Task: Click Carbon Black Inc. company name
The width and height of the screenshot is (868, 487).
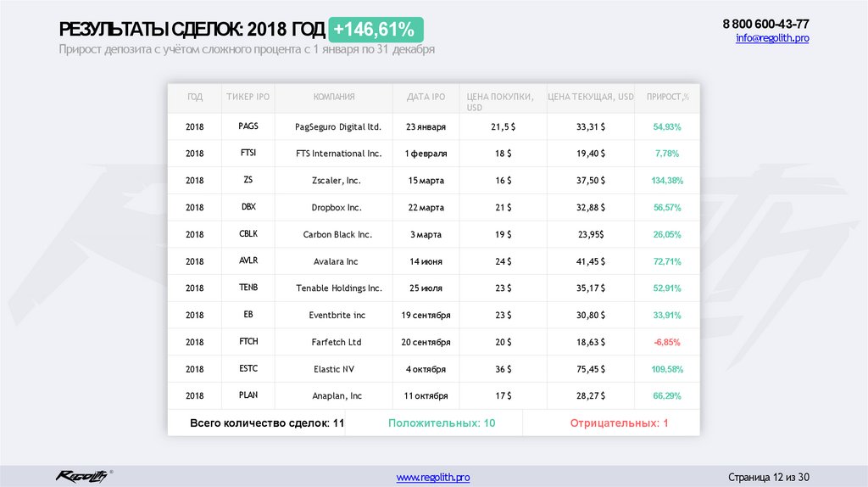Action: pyautogui.click(x=337, y=234)
